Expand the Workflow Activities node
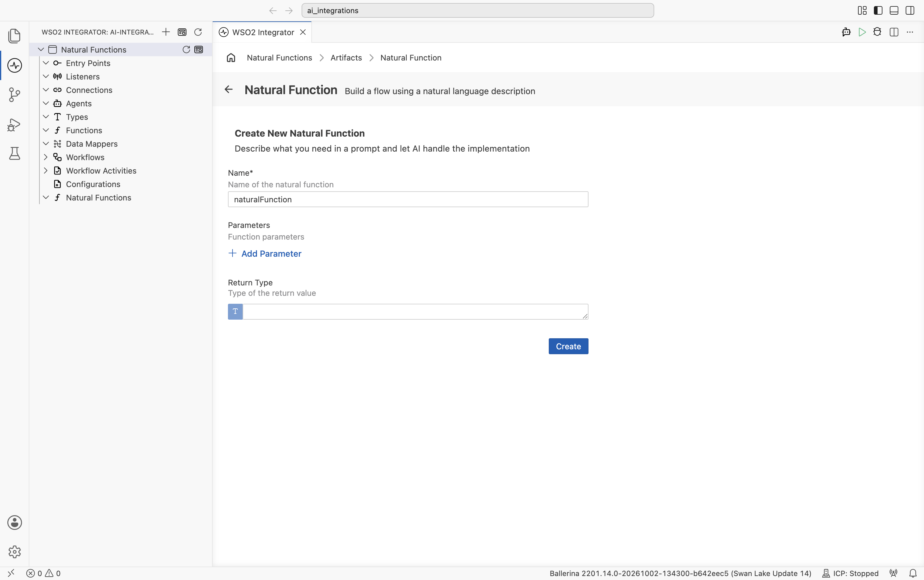 click(46, 170)
